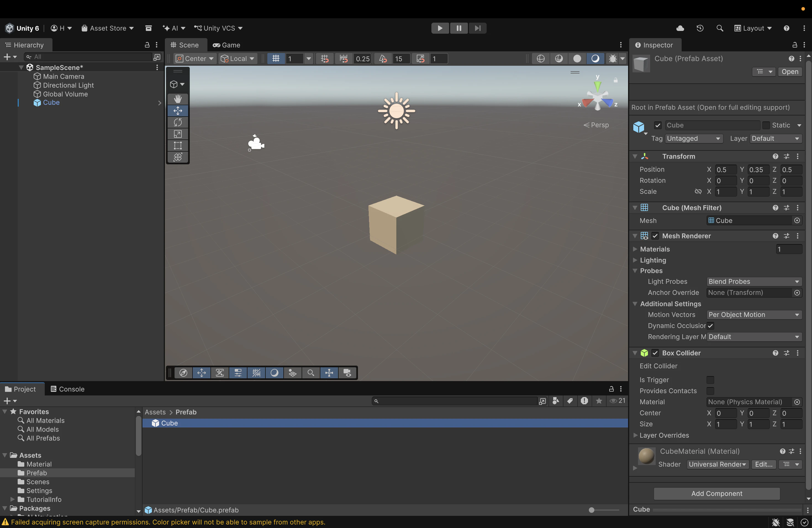Switch to the Console tab
Image resolution: width=812 pixels, height=528 pixels.
pos(68,389)
